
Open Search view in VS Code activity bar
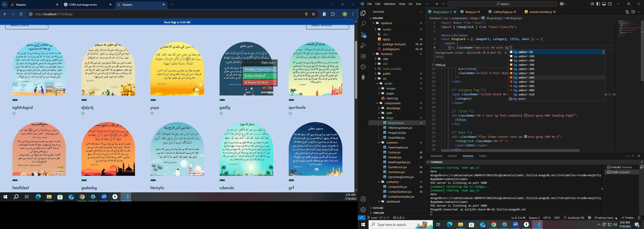(363, 24)
